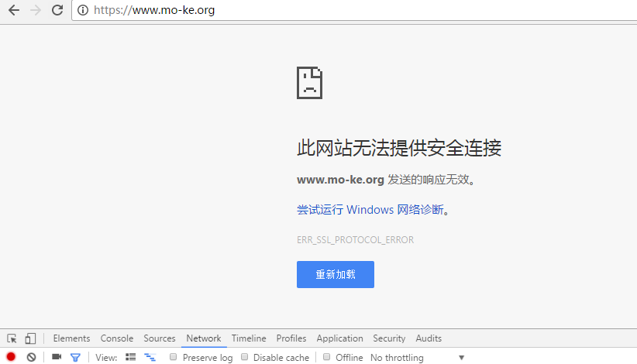Enable the Disable cache checkbox
This screenshot has height=364, width=637.
click(244, 357)
